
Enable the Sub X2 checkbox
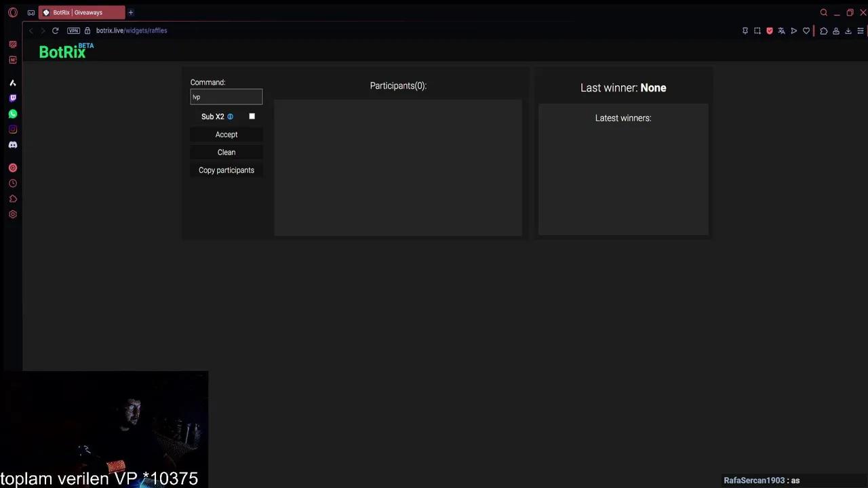pos(252,116)
